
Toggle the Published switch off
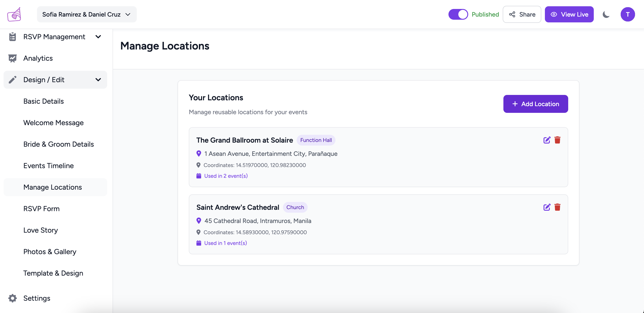[458, 15]
